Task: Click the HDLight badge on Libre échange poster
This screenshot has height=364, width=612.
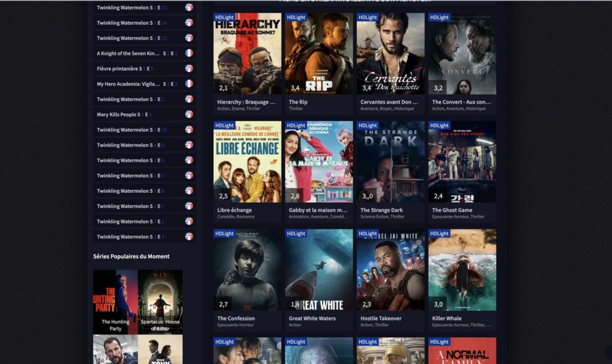Action: [224, 126]
